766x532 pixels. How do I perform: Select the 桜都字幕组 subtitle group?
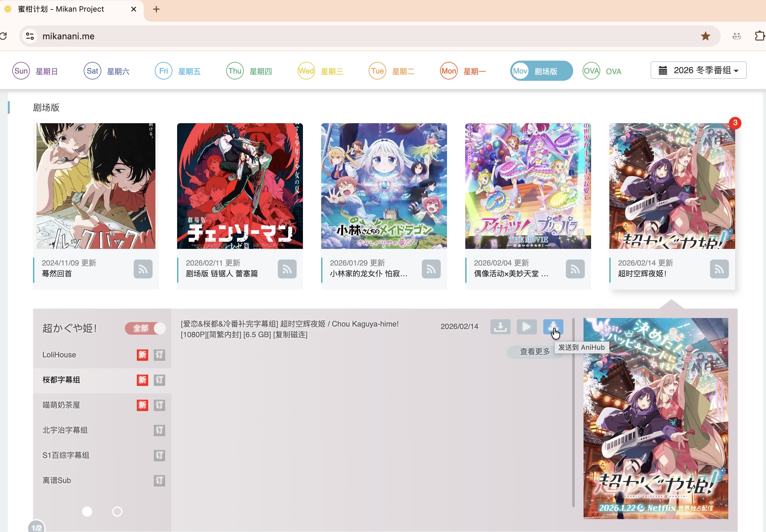(x=61, y=380)
